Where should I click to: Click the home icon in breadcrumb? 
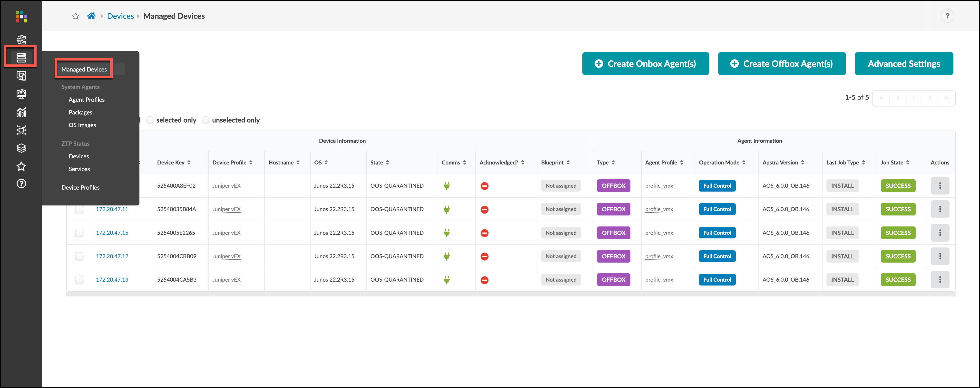[x=91, y=16]
